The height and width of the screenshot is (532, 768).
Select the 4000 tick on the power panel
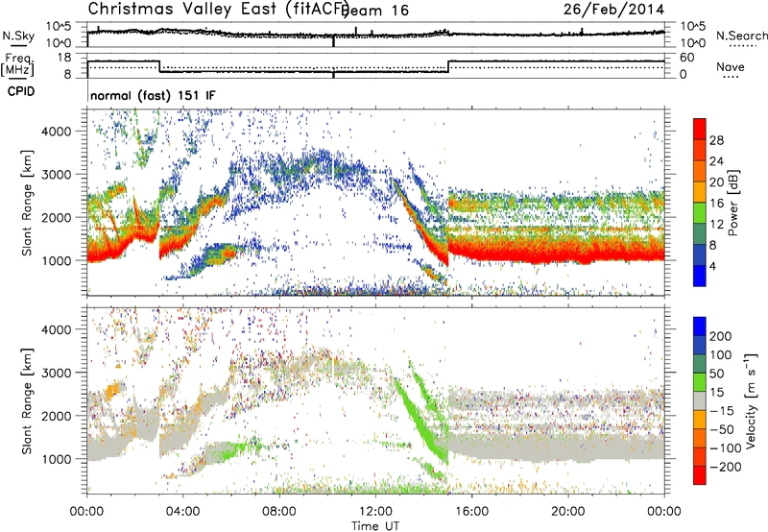56,132
